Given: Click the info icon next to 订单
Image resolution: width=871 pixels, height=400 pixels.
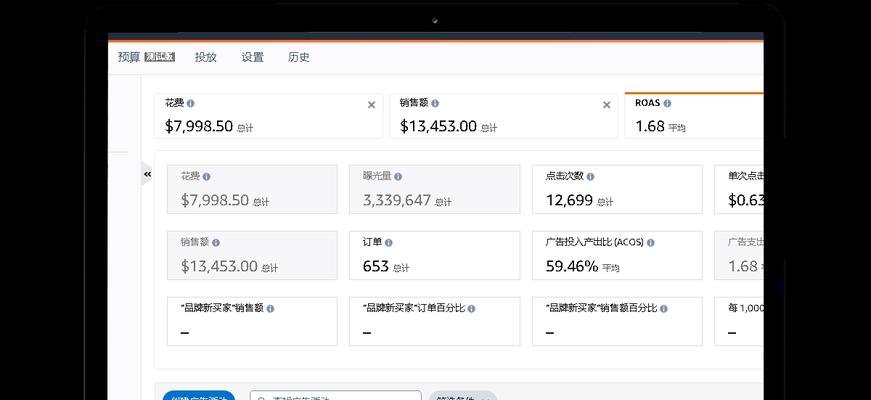Looking at the screenshot, I should [x=388, y=243].
